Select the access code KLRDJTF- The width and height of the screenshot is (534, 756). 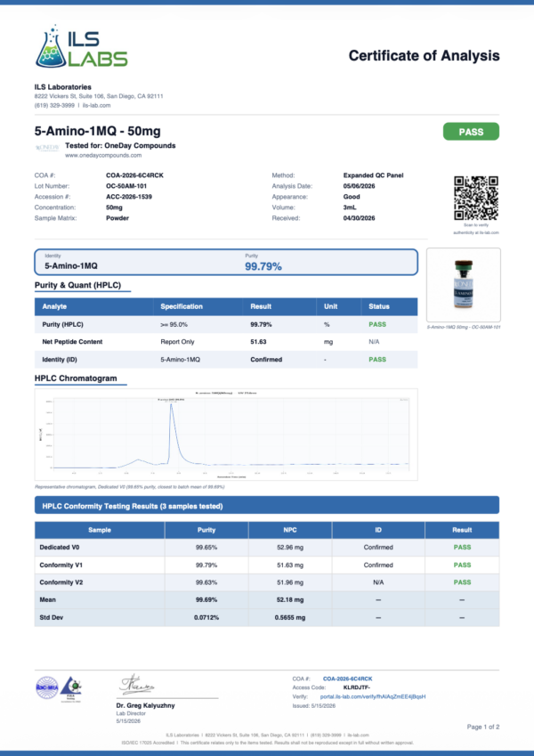(x=357, y=687)
